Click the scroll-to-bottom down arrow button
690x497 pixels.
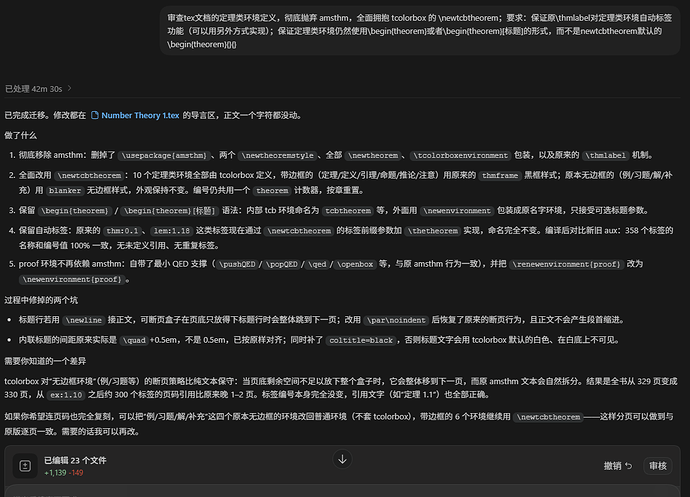342,459
